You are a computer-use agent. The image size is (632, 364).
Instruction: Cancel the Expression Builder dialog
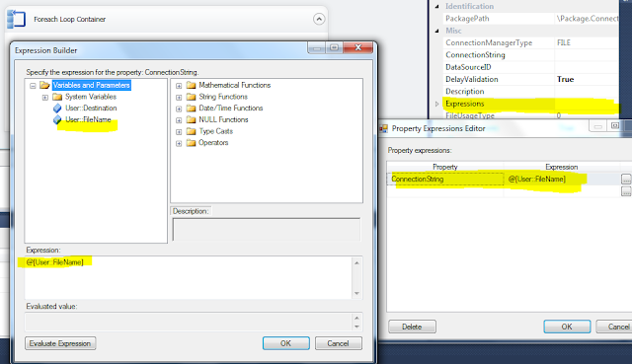338,343
